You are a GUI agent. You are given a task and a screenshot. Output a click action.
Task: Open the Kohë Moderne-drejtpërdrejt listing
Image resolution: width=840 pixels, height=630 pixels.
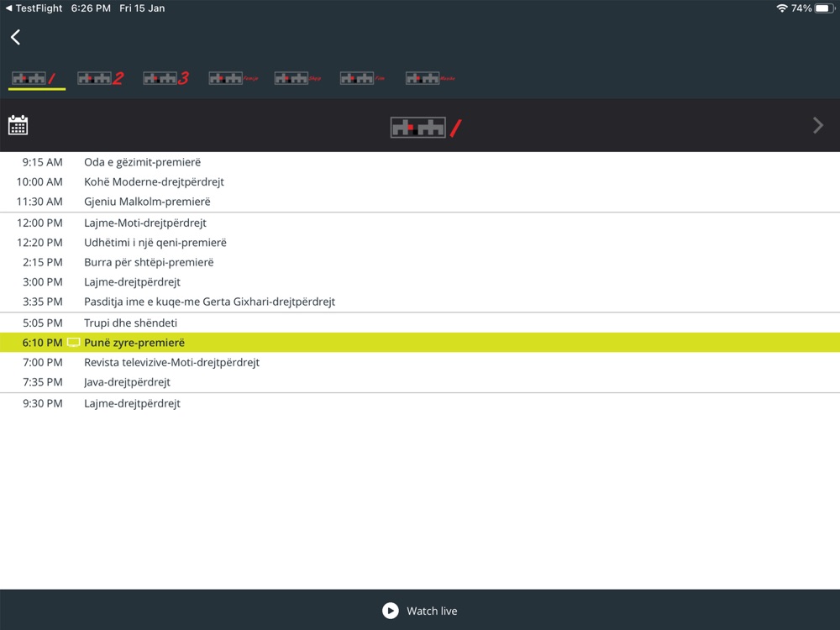(x=420, y=181)
